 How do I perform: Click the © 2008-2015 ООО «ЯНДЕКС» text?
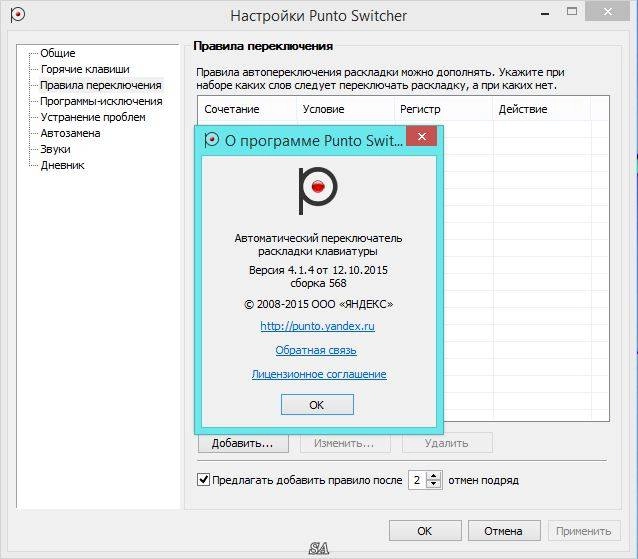point(318,304)
